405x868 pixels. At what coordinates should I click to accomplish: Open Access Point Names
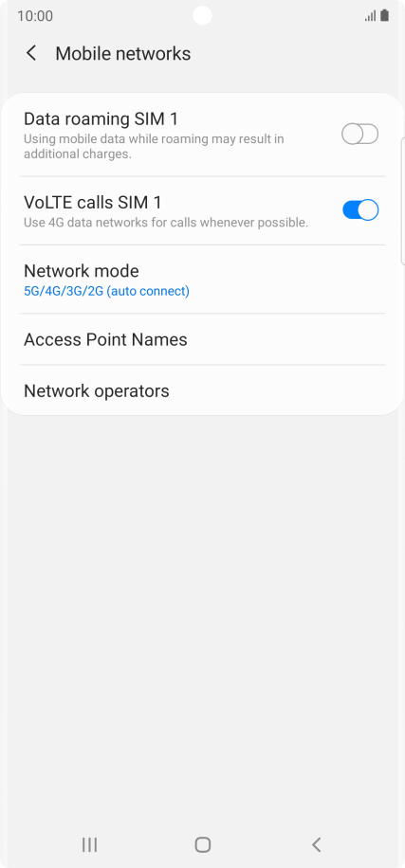point(202,339)
